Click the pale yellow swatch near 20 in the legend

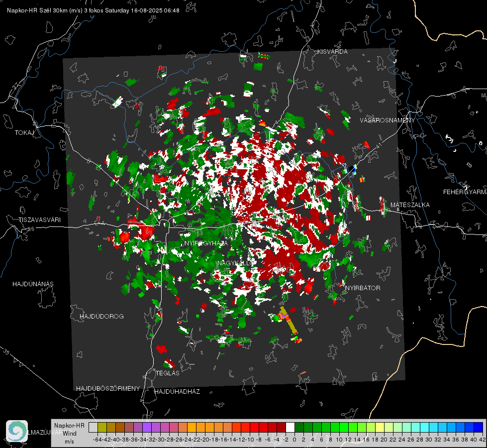tap(380, 428)
